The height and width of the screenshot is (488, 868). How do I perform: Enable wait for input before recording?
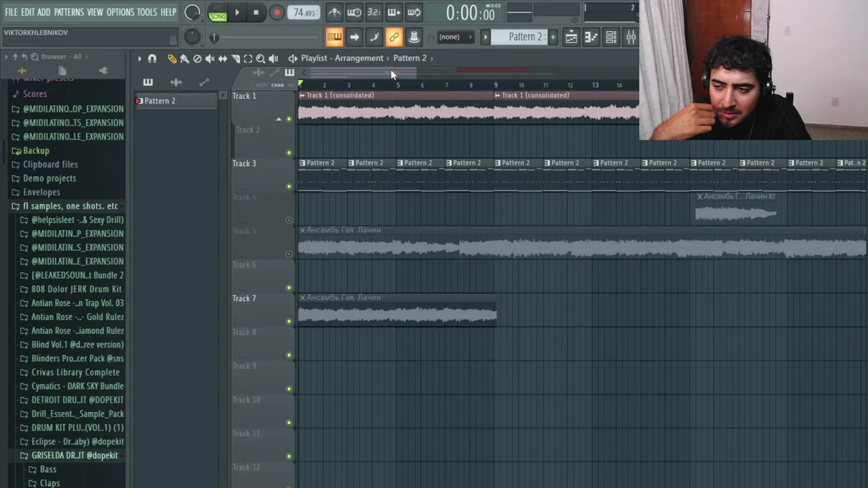tap(354, 12)
